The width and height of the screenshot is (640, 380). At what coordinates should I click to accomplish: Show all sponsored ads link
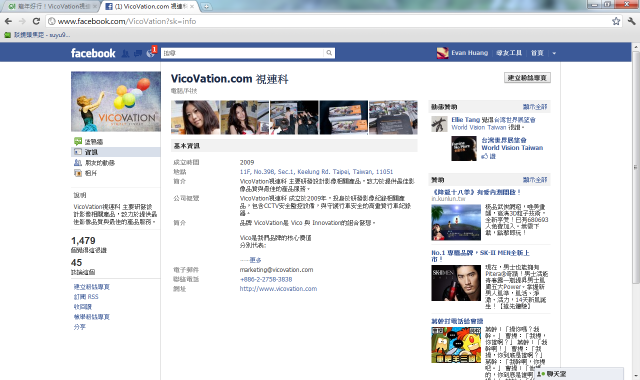point(535,180)
